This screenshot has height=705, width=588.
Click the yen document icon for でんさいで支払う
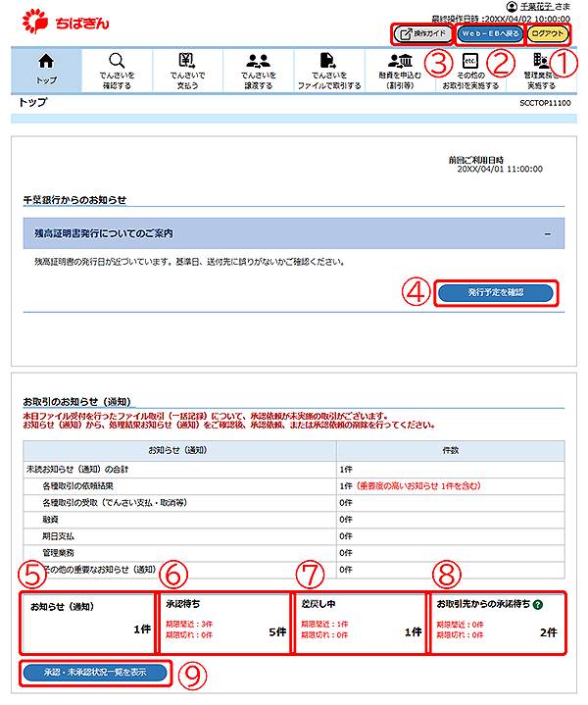pyautogui.click(x=188, y=61)
